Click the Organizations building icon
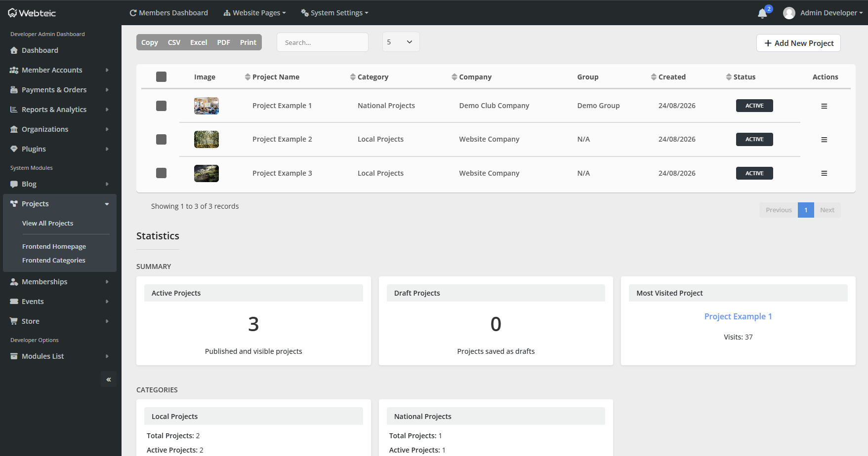The height and width of the screenshot is (456, 868). pos(14,129)
